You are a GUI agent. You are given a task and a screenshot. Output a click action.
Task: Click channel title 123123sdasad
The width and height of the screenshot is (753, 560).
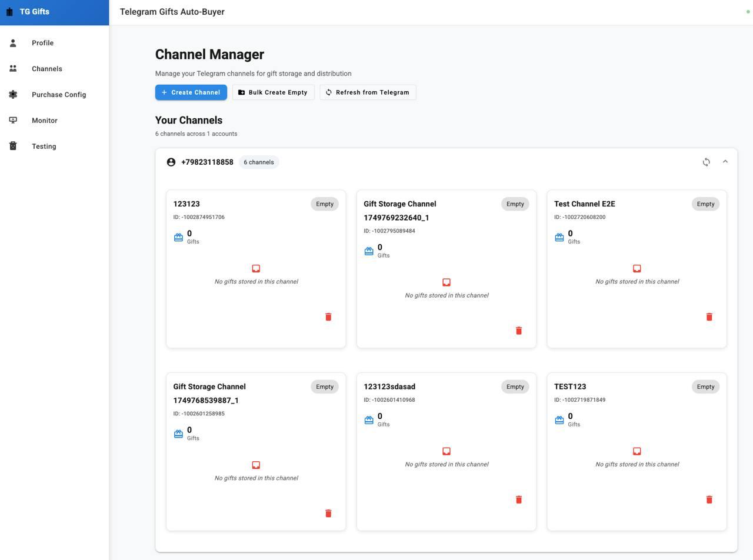coord(389,386)
